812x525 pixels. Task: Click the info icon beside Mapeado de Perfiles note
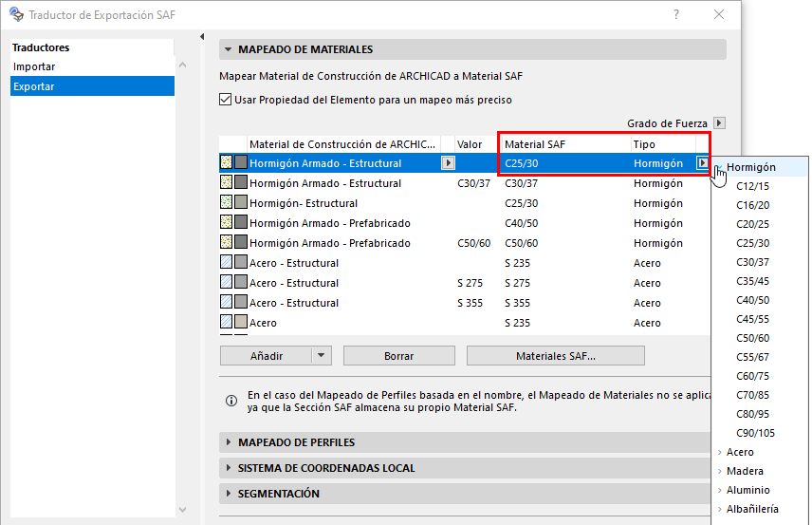(x=231, y=401)
